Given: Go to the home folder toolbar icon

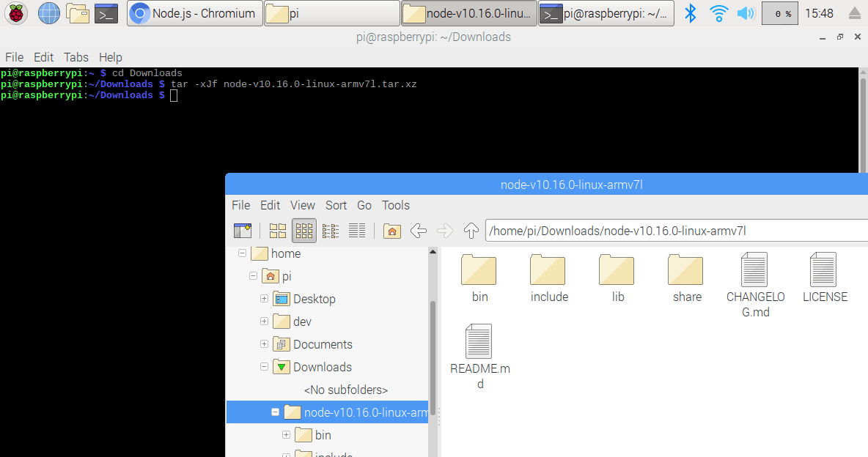Looking at the screenshot, I should pos(392,231).
